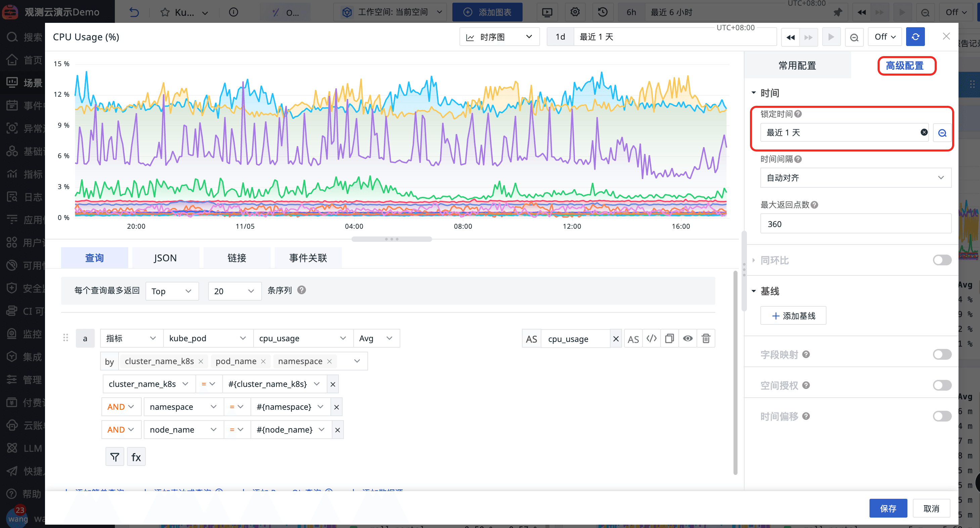Viewport: 980px width, 528px height.
Task: Turn on the 字段映射 switch
Action: click(942, 355)
